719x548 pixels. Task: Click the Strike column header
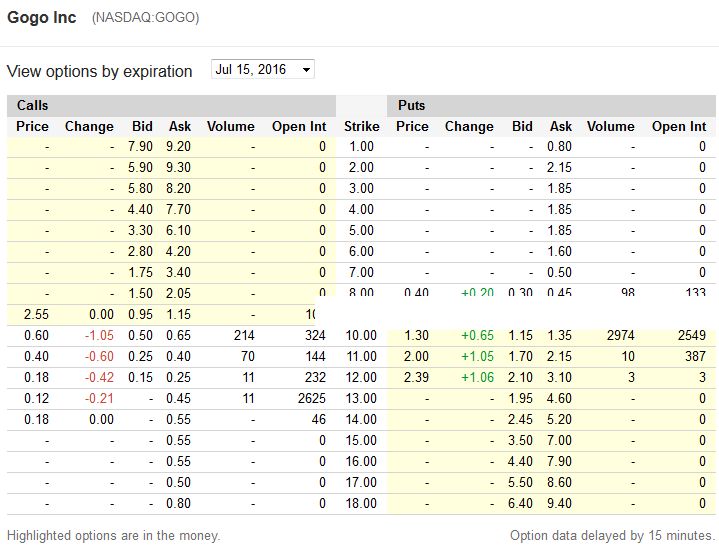362,127
